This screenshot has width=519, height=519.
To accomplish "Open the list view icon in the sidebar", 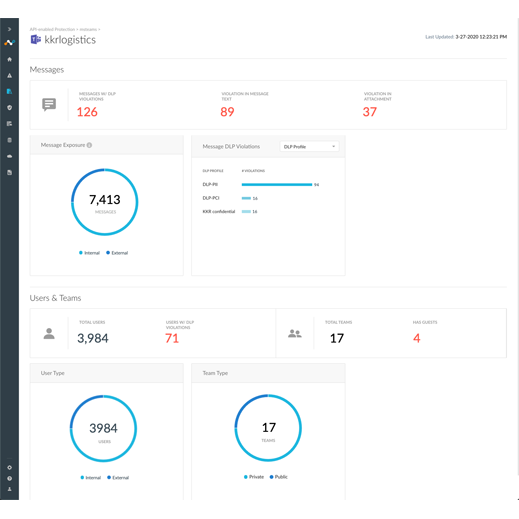I will [9, 124].
